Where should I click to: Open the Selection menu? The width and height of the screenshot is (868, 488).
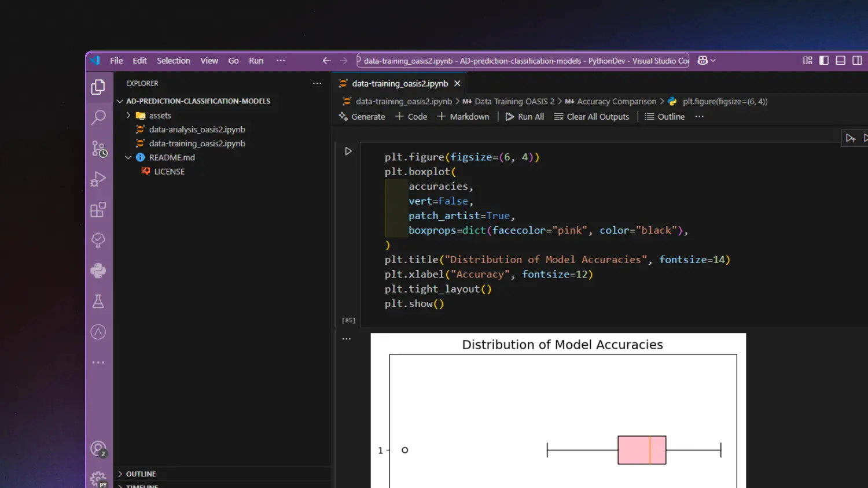[173, 60]
